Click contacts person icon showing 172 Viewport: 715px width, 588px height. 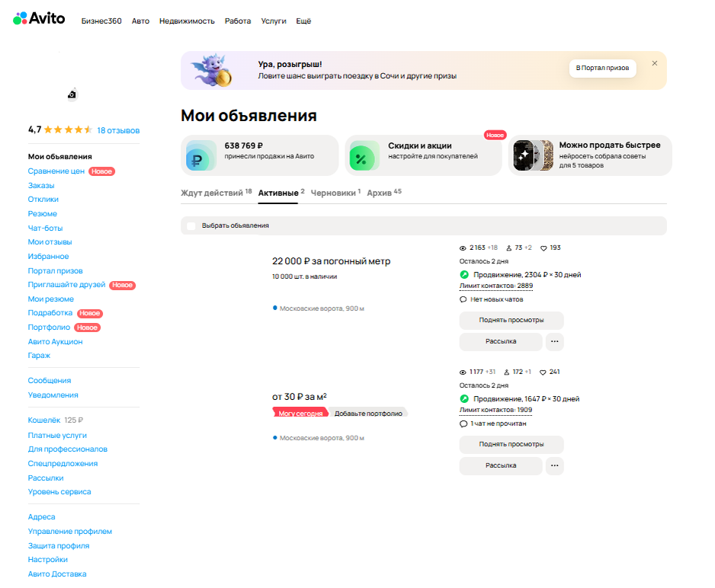507,372
